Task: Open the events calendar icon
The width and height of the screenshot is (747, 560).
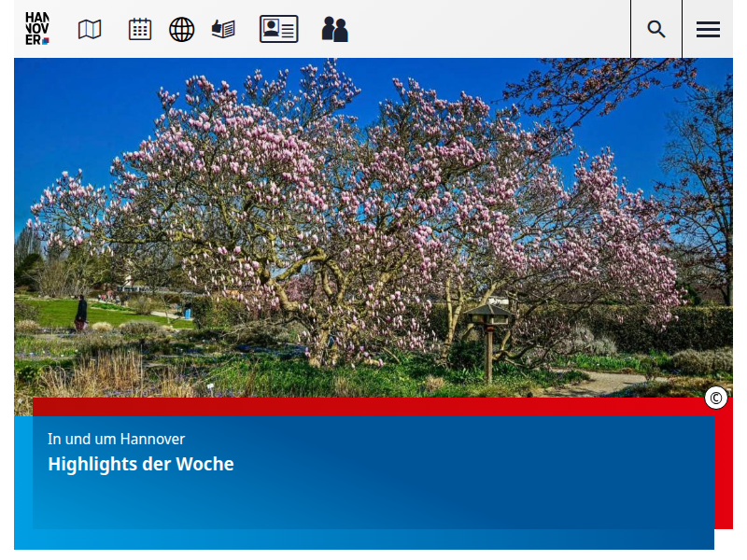Action: [x=140, y=29]
